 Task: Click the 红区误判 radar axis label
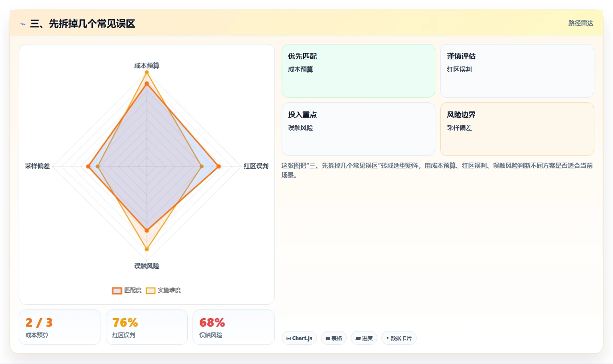pos(256,166)
